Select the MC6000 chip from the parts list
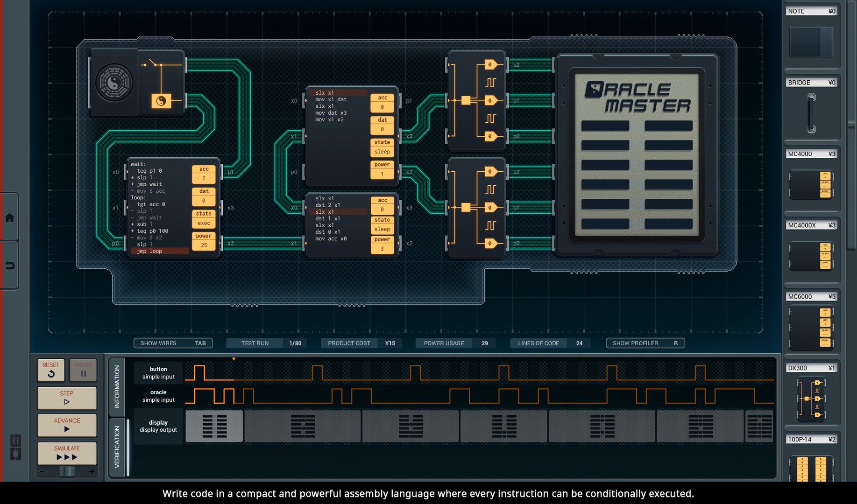This screenshot has height=504, width=857. tap(811, 327)
